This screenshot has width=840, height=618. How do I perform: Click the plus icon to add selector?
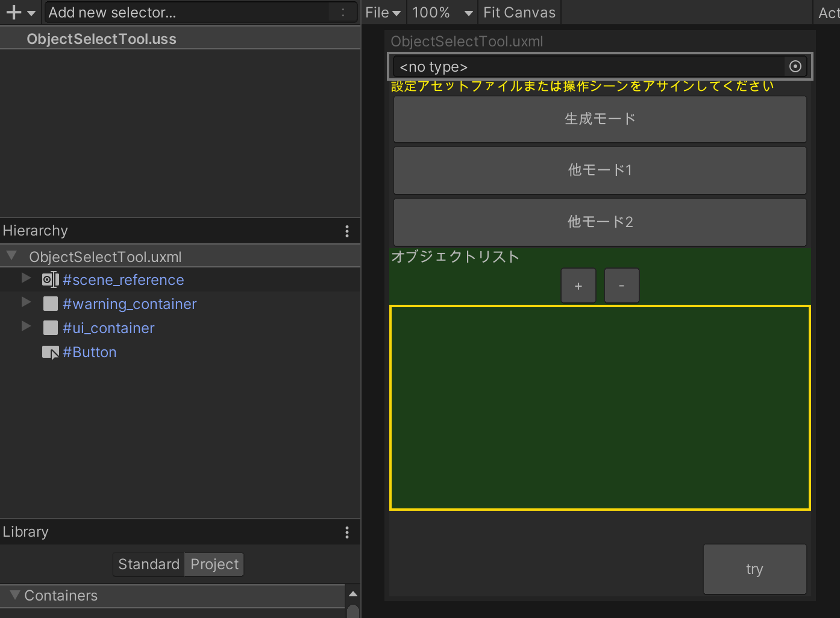(14, 13)
